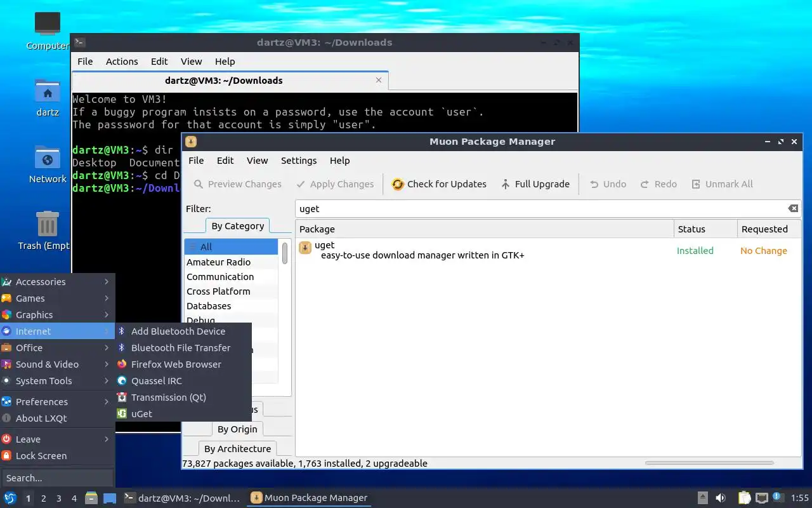Click the application menu search field

[x=57, y=478]
